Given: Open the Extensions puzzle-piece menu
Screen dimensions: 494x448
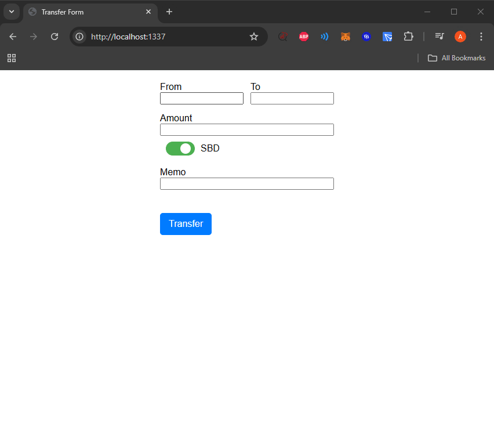Looking at the screenshot, I should pyautogui.click(x=408, y=37).
